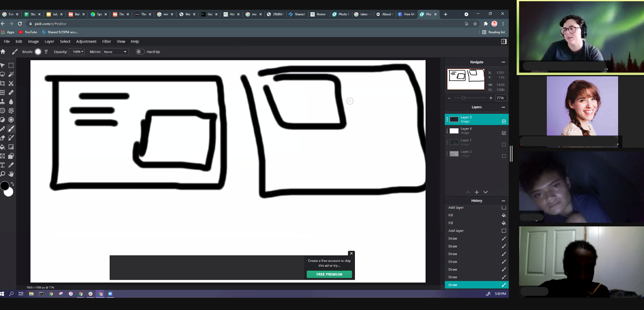Viewport: 644px width, 310px height.
Task: Click the Lasso selection tool
Action: [2, 74]
